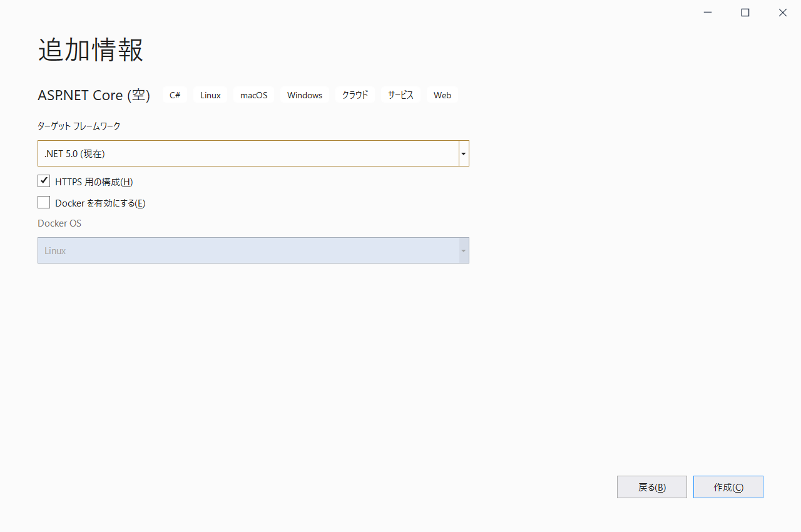Click the target framework dropdown arrow
Viewport: 801px width, 532px height.
click(464, 153)
